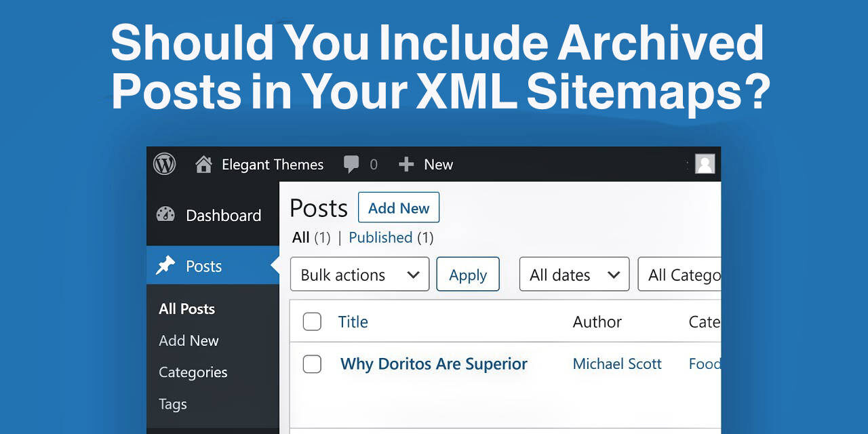Image resolution: width=868 pixels, height=434 pixels.
Task: Open the All Categories dropdown
Action: tap(685, 274)
